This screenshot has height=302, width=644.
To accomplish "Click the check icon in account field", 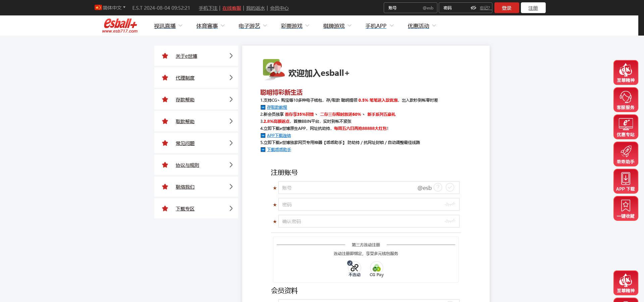I will pyautogui.click(x=450, y=187).
